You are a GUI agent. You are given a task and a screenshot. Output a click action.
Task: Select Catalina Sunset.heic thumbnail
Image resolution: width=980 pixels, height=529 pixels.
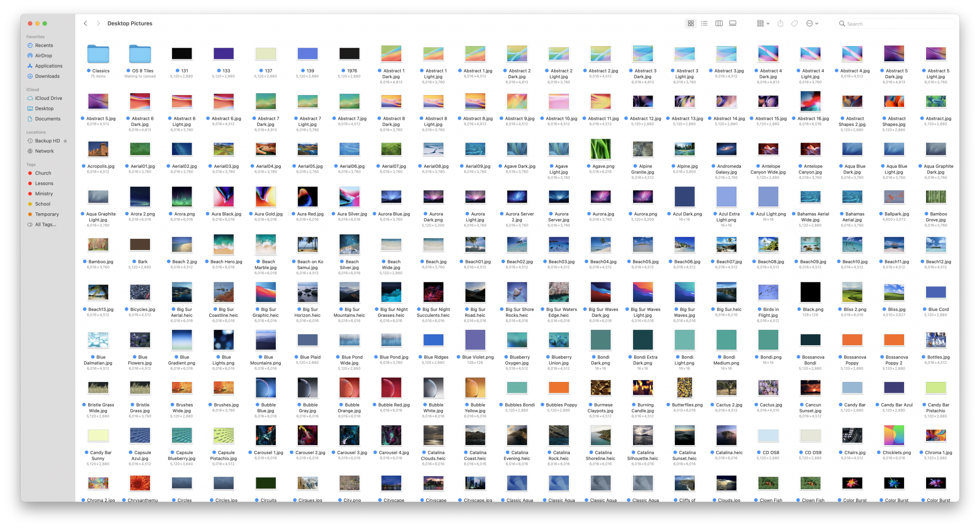pos(685,435)
